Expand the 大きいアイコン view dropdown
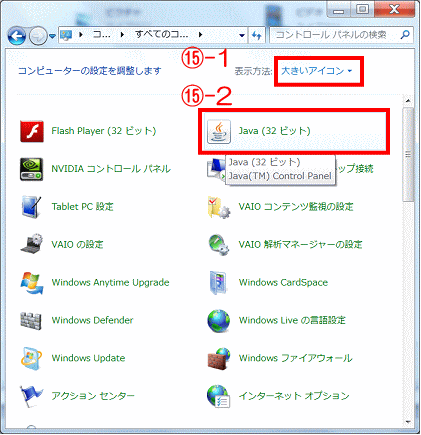Image resolution: width=421 pixels, height=435 pixels. pos(317,71)
